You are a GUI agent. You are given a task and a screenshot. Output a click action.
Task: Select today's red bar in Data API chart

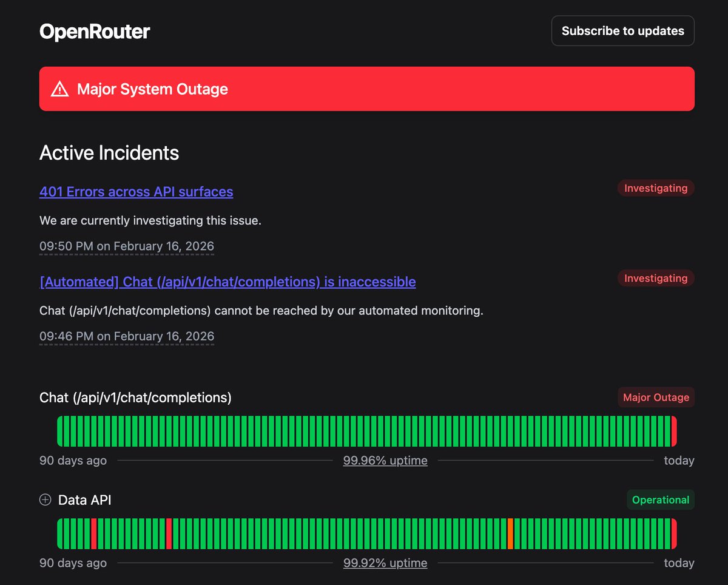tap(674, 534)
